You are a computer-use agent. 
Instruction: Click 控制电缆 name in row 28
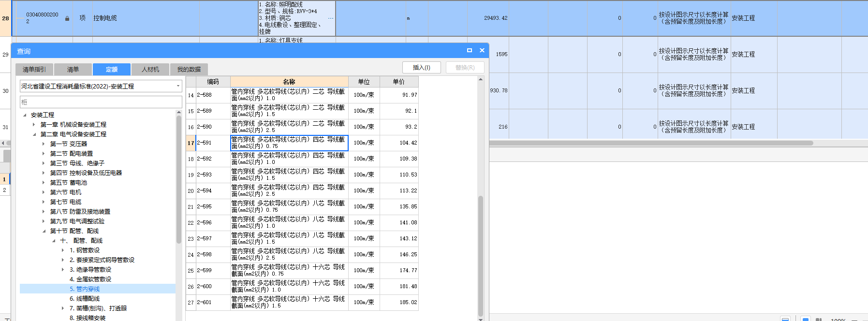(105, 18)
